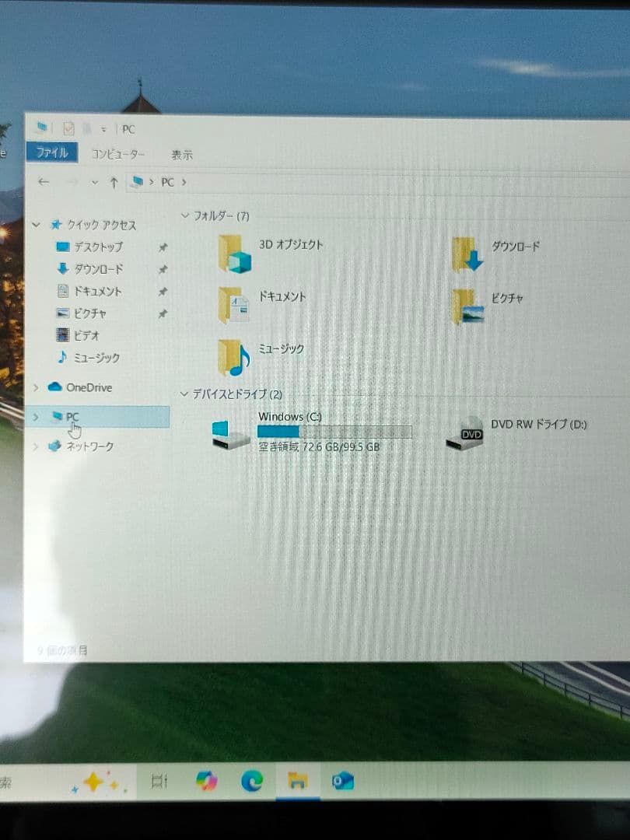Image resolution: width=630 pixels, height=840 pixels.
Task: Select the 3D オブジェクト folder icon
Action: point(234,254)
